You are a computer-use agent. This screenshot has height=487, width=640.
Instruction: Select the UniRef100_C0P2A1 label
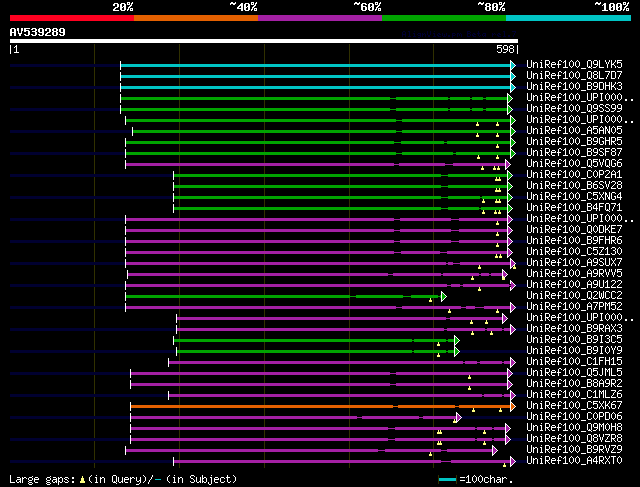(574, 175)
